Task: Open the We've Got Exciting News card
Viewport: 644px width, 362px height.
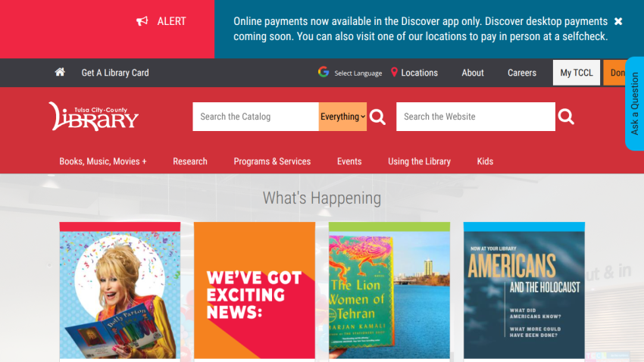Action: 255,292
